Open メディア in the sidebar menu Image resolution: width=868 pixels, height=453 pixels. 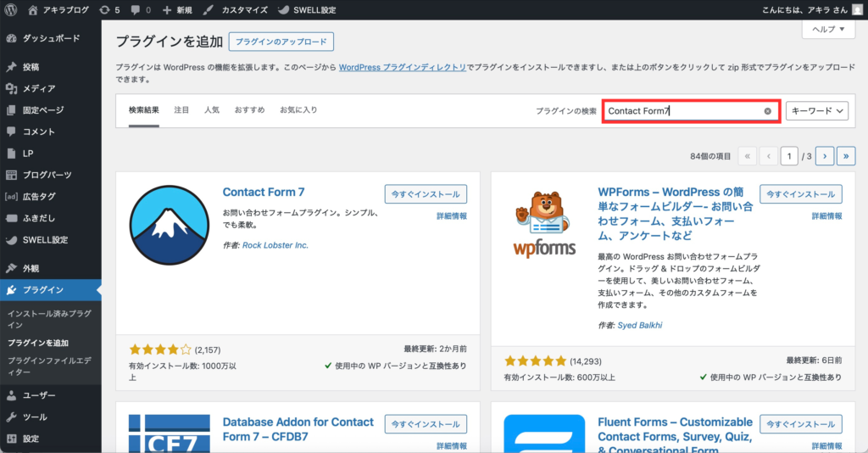[39, 88]
